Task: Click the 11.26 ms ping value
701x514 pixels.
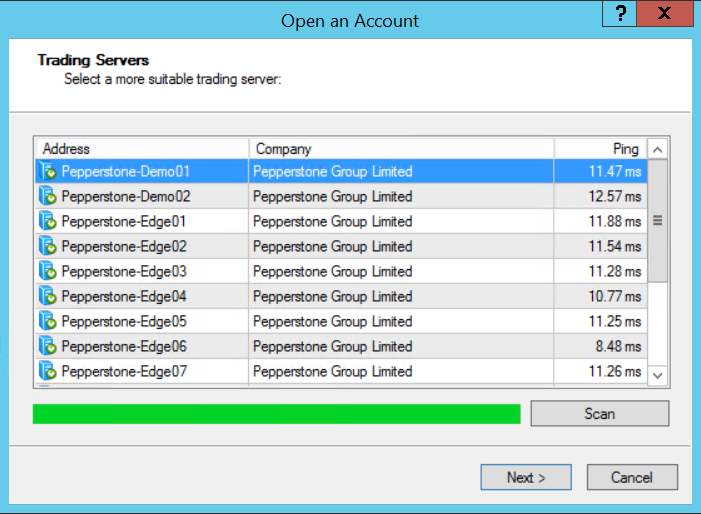Action: click(615, 372)
